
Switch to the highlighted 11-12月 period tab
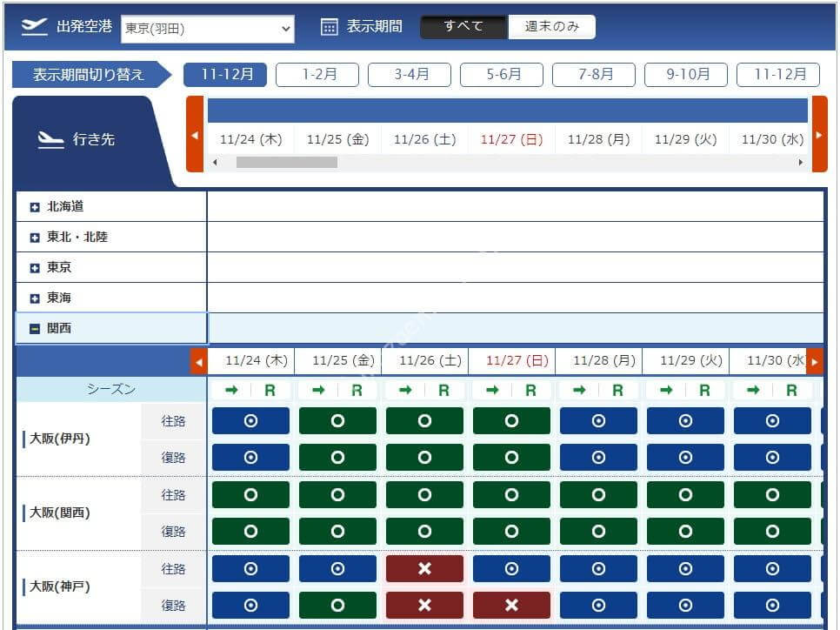click(x=225, y=74)
